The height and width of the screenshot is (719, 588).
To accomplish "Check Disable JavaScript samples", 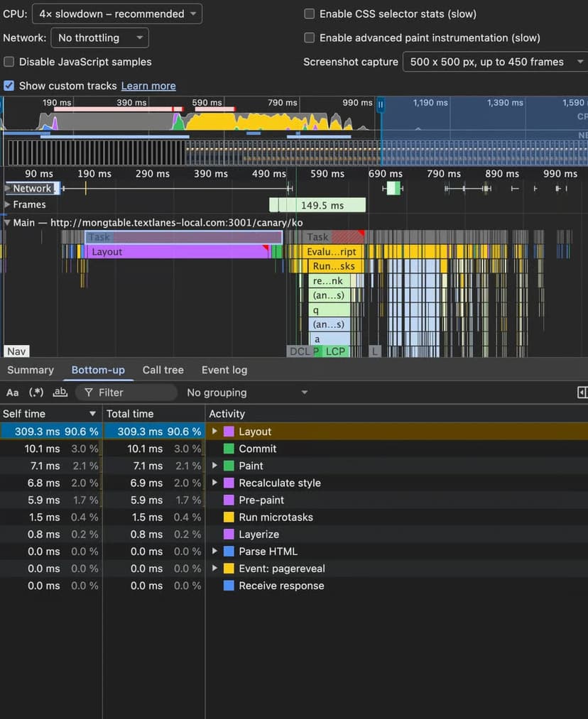I will click(9, 62).
